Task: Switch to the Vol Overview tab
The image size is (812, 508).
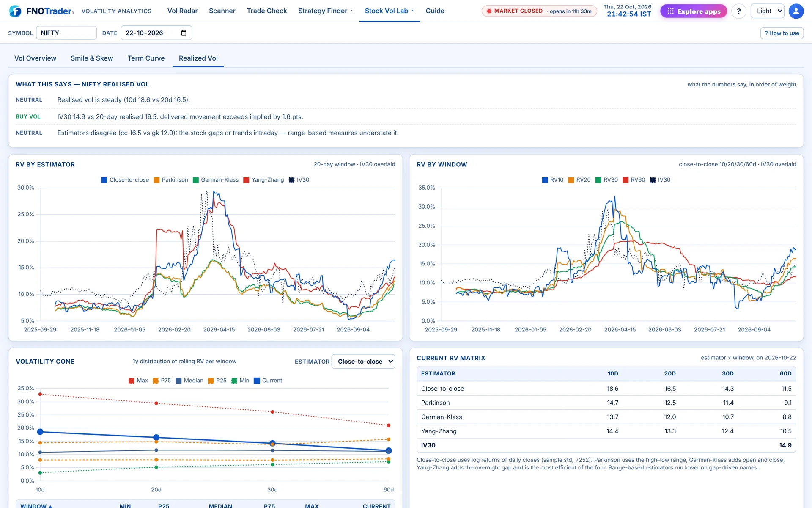Action: click(x=35, y=58)
